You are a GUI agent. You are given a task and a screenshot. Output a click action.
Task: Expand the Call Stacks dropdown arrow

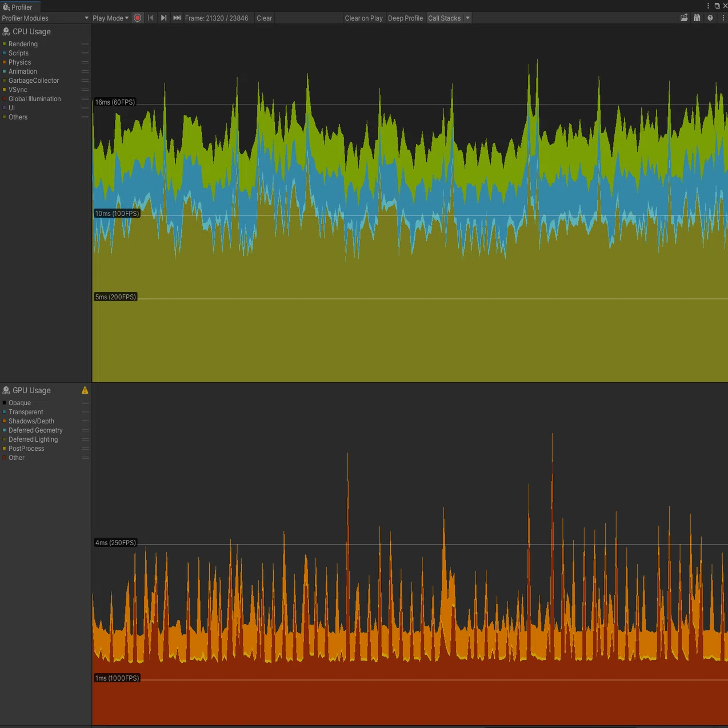coord(467,18)
